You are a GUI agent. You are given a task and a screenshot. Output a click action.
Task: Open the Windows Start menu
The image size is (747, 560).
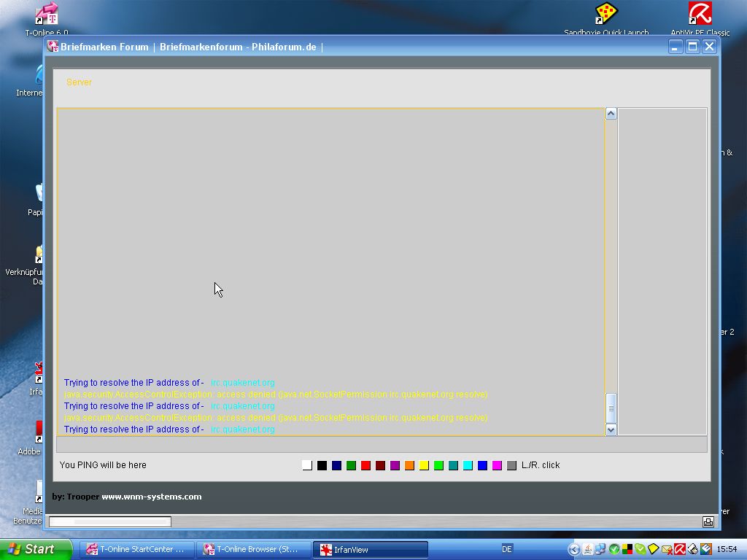point(35,549)
